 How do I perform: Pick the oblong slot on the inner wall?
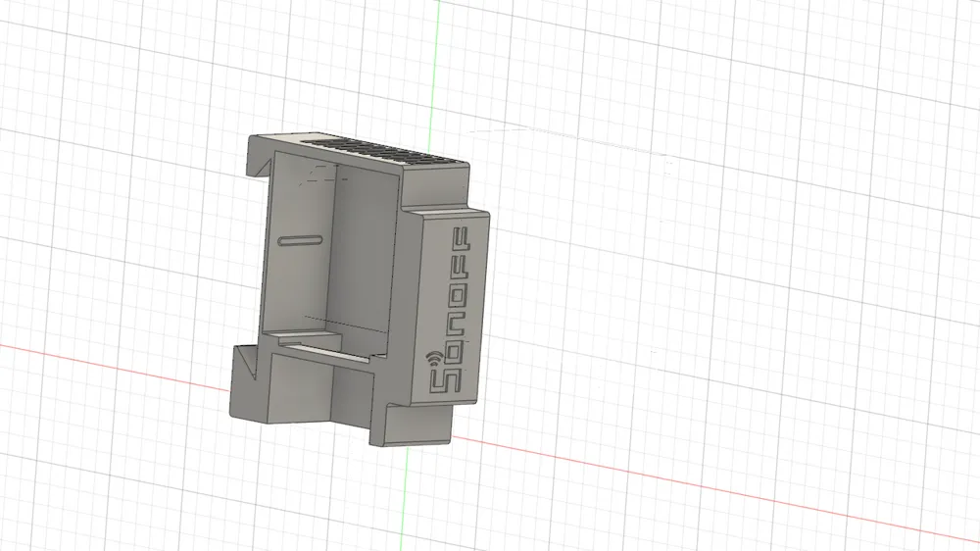click(x=301, y=240)
